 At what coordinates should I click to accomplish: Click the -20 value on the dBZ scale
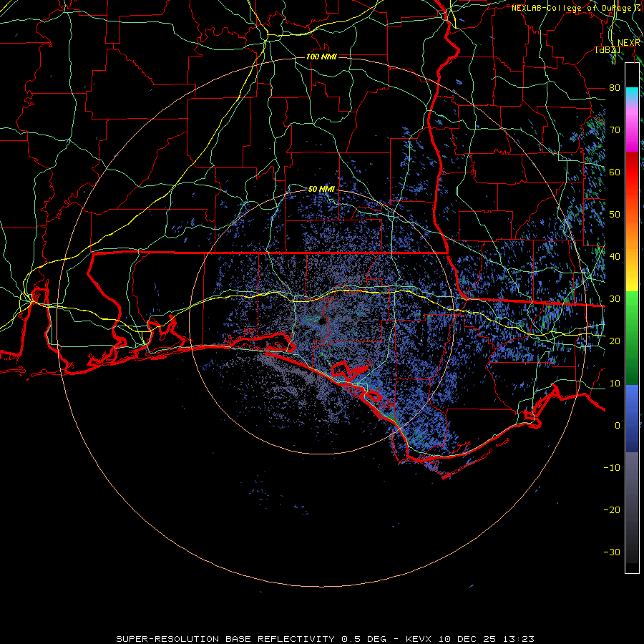pos(612,509)
